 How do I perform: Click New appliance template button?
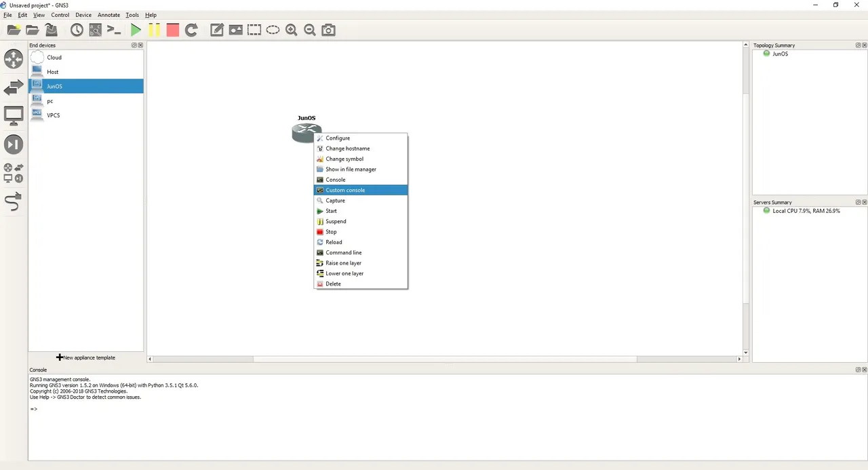(86, 357)
